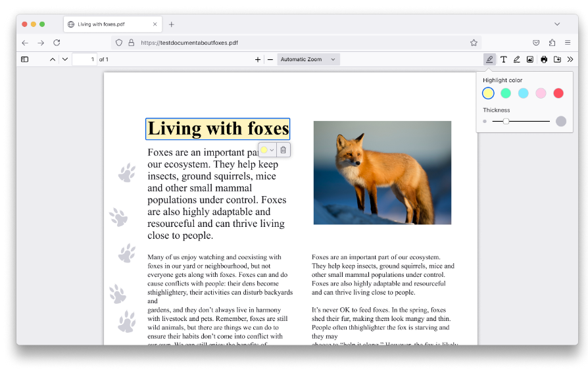Click the URL address bar
Screen dimensions: 588x369
pyautogui.click(x=296, y=43)
